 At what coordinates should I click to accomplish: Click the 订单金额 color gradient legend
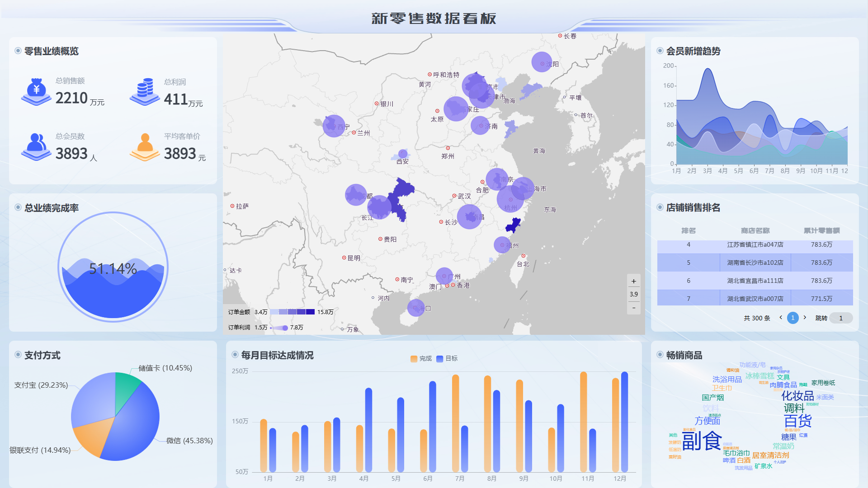pos(292,312)
